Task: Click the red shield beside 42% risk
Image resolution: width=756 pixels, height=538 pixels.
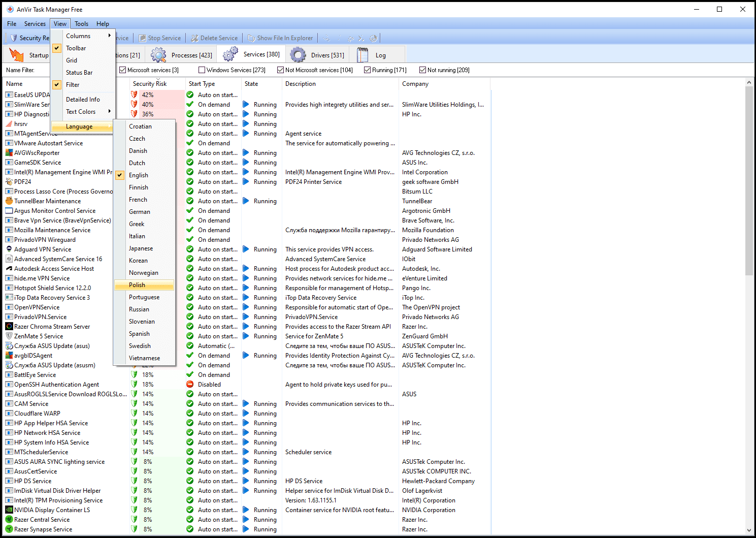Action: pyautogui.click(x=135, y=95)
